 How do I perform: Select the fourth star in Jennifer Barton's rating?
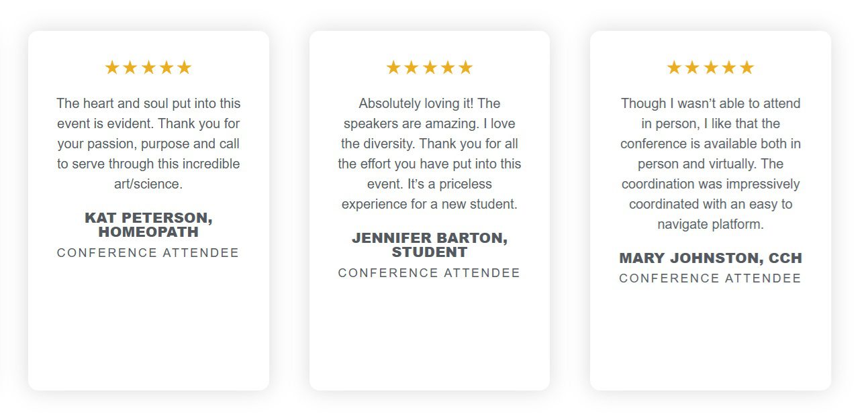point(448,68)
